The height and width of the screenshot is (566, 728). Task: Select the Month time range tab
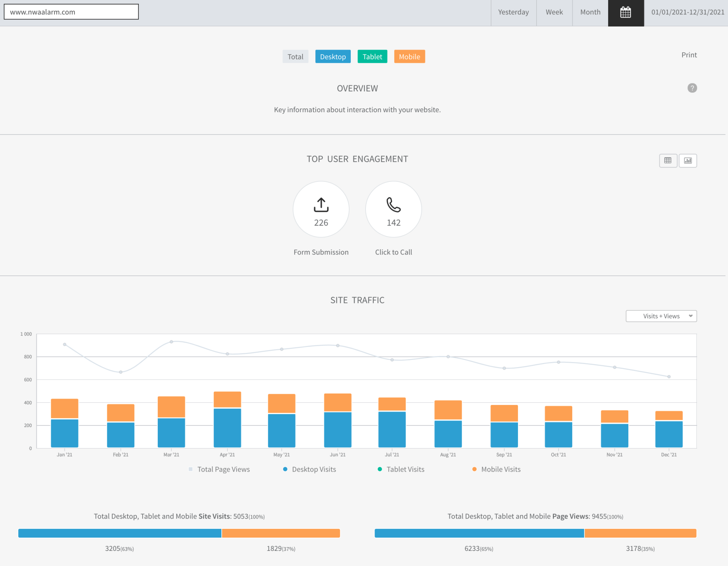(590, 12)
